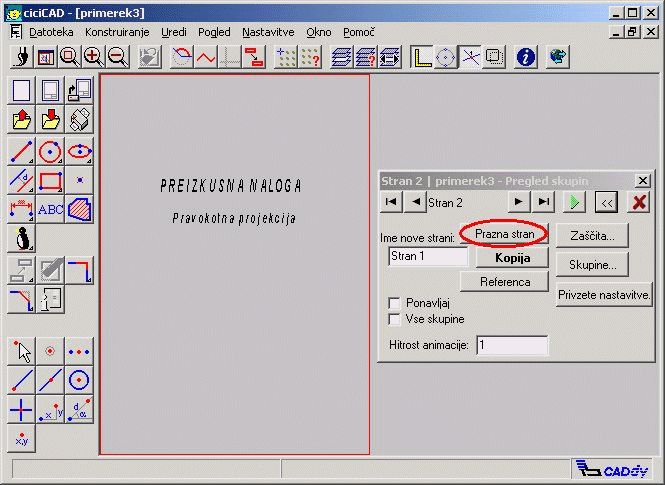Open the Datoteka menu
The height and width of the screenshot is (485, 665).
coord(51,32)
